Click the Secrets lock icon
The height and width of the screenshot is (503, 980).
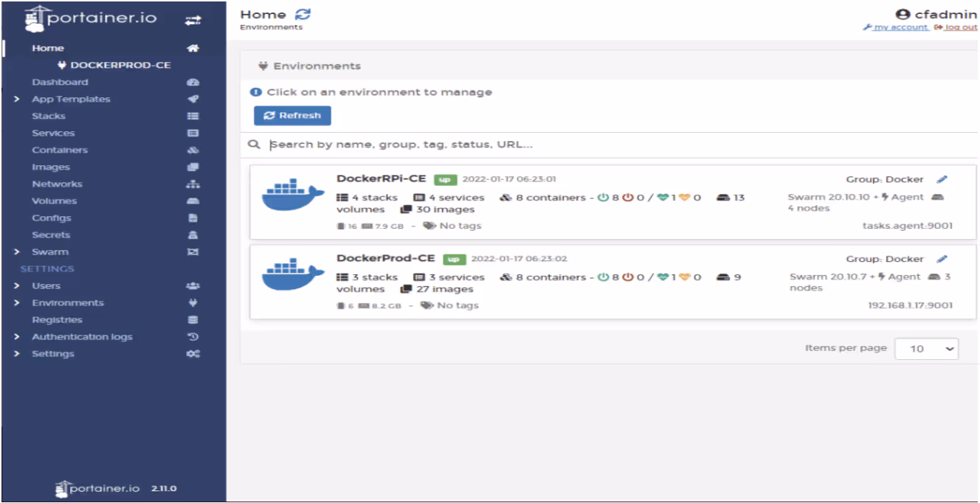coord(193,235)
